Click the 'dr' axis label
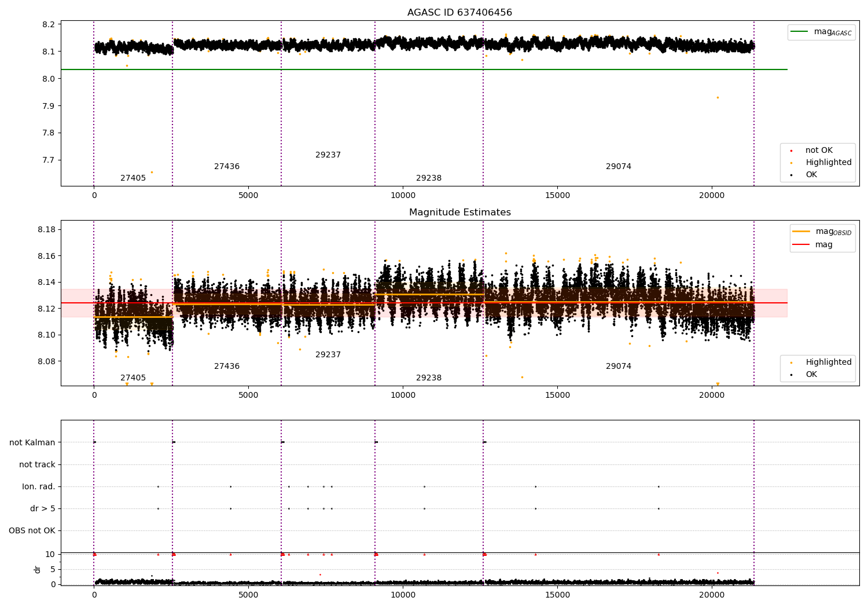 click(38, 569)
